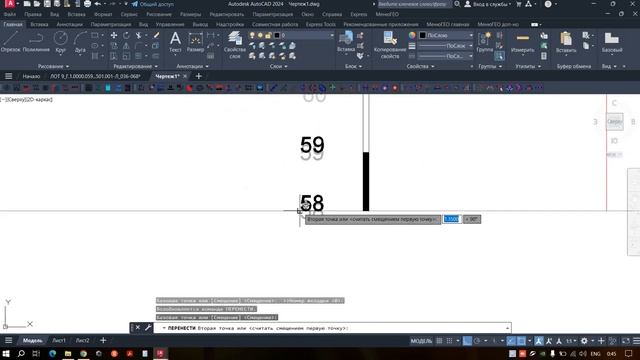Toggle the drawing grid display in status bar

[x=439, y=341]
